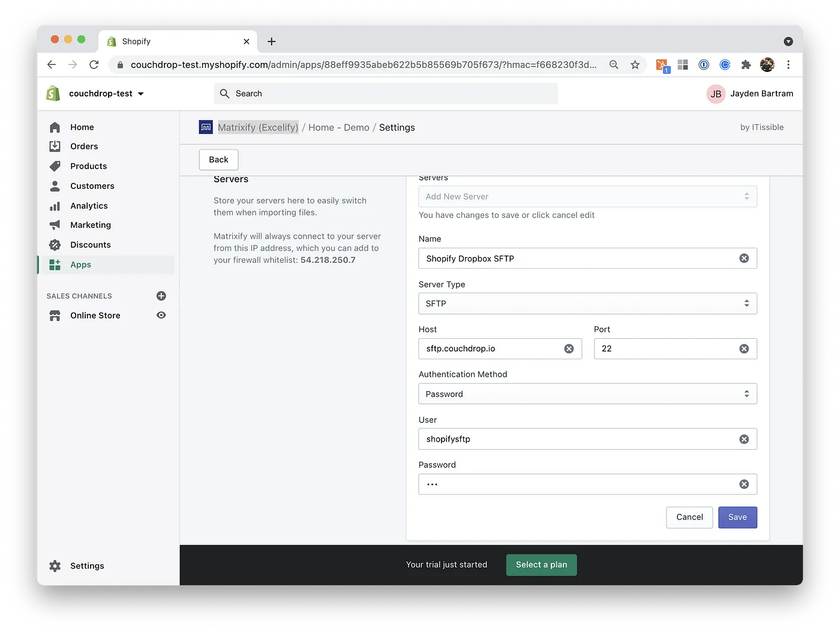This screenshot has width=840, height=634.
Task: Select Customers in the sidebar
Action: (x=91, y=186)
